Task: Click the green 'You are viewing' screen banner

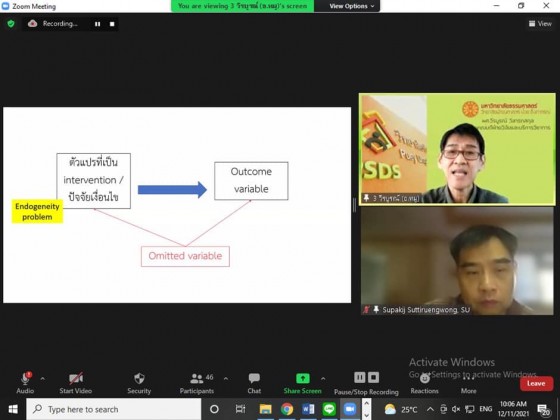Action: click(242, 6)
